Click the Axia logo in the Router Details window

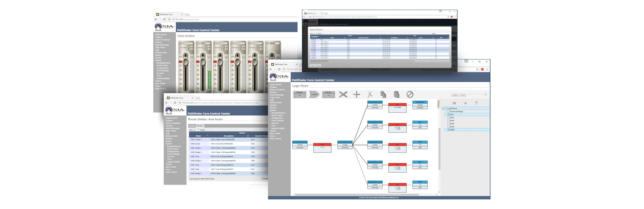click(x=175, y=110)
